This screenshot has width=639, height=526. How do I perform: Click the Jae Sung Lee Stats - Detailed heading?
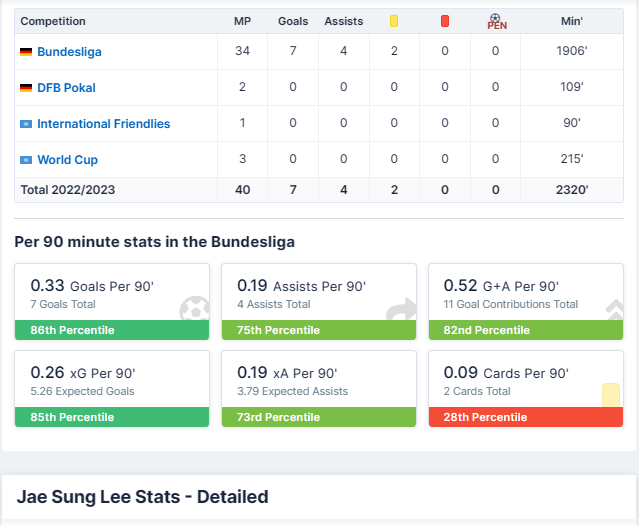pos(142,497)
